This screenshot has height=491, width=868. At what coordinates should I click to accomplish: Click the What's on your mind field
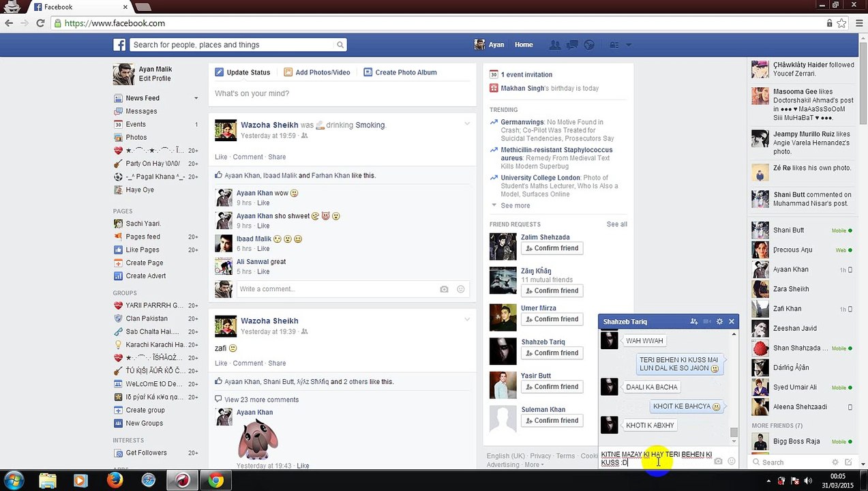tap(342, 93)
